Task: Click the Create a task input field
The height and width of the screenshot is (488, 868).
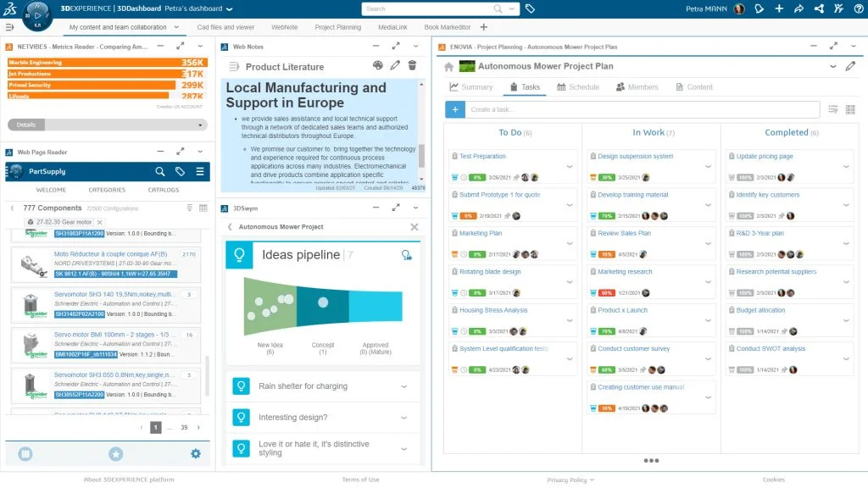Action: click(643, 109)
